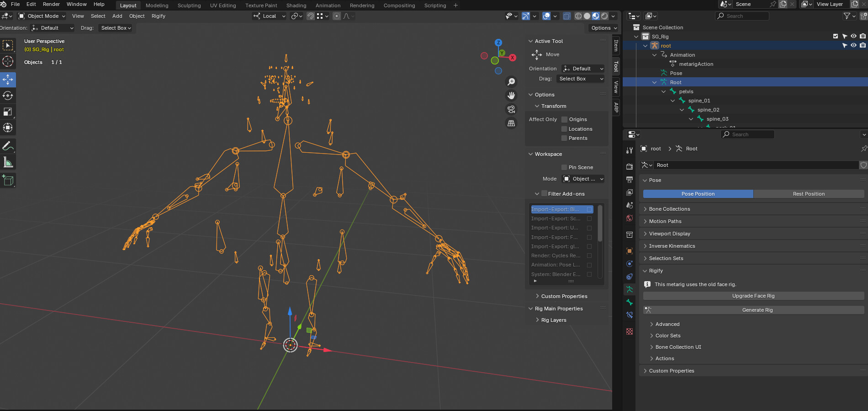This screenshot has width=868, height=411.
Task: Hide SG_Rig collection in viewport via eye
Action: coord(853,36)
